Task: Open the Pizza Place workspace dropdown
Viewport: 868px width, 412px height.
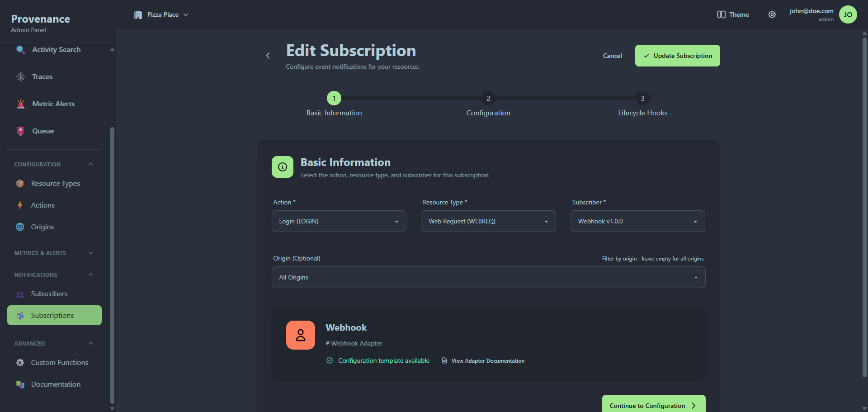Action: pos(161,14)
